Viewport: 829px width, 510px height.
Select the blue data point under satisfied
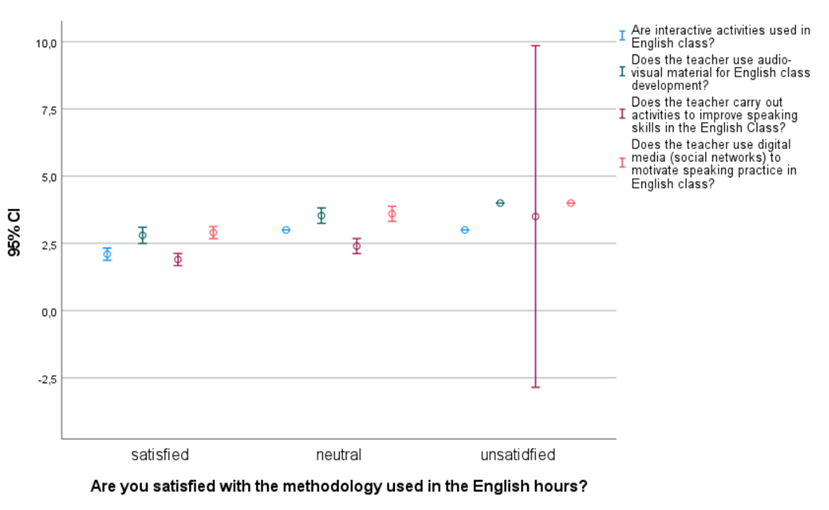[107, 254]
